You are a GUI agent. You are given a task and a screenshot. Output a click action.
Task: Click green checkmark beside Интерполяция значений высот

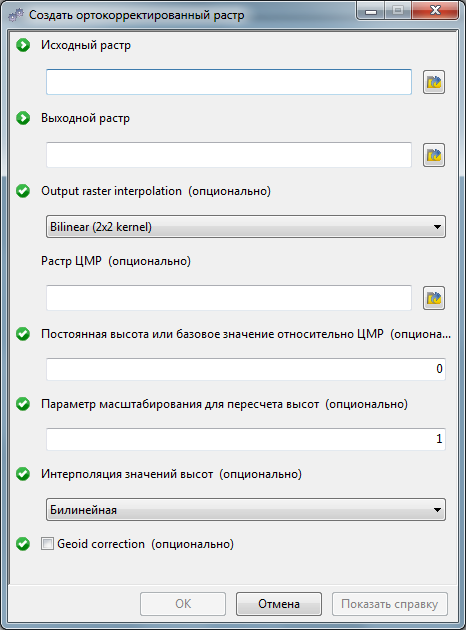point(23,474)
